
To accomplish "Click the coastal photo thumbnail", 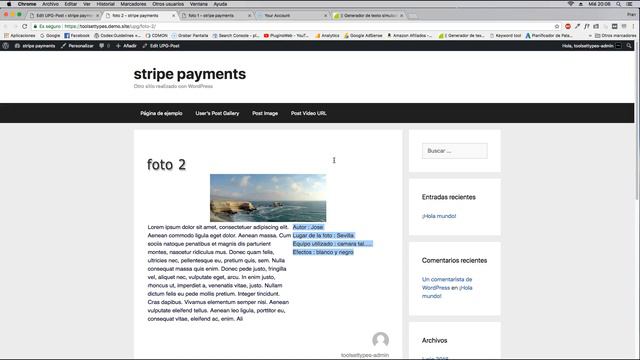I will 268,198.
